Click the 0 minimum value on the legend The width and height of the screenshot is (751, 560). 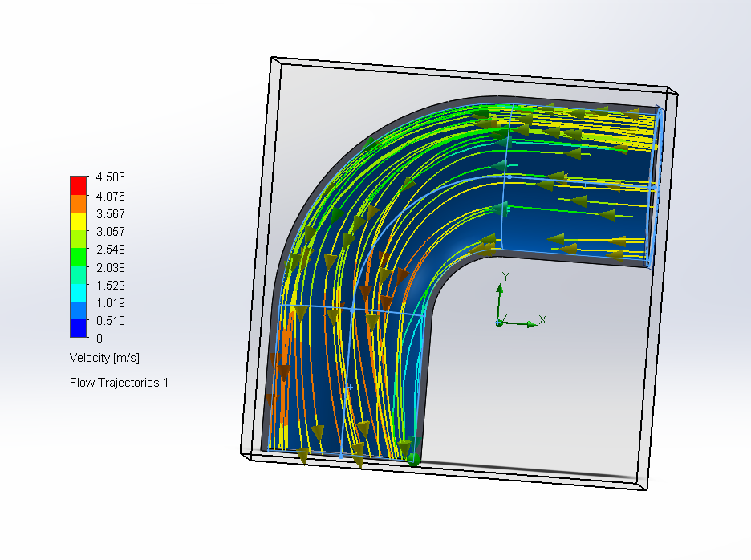point(99,338)
